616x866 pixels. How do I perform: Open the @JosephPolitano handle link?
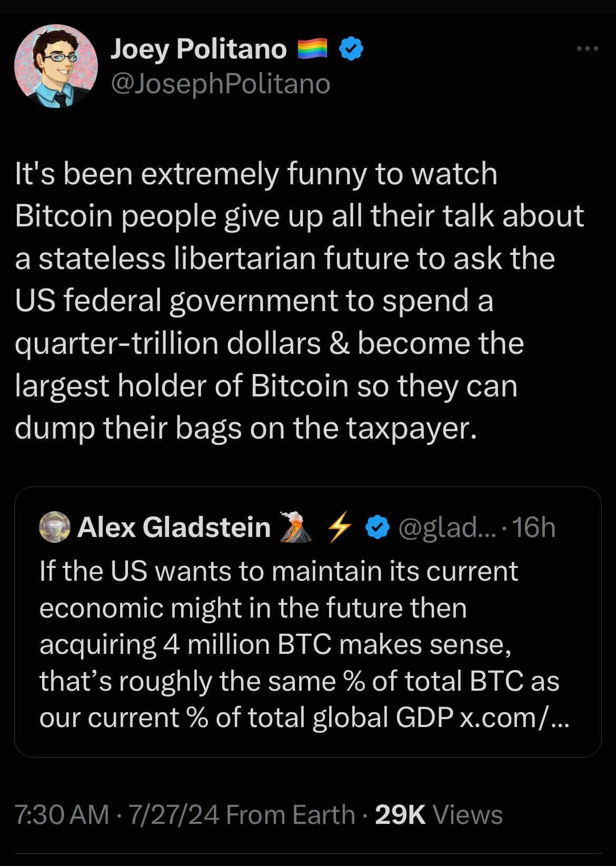click(x=220, y=84)
